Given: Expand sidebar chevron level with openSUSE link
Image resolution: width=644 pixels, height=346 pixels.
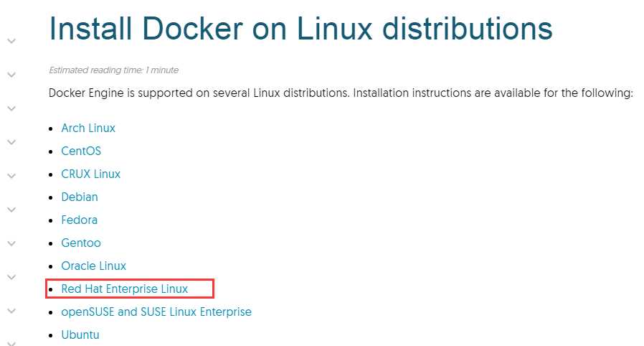Looking at the screenshot, I should click(11, 311).
